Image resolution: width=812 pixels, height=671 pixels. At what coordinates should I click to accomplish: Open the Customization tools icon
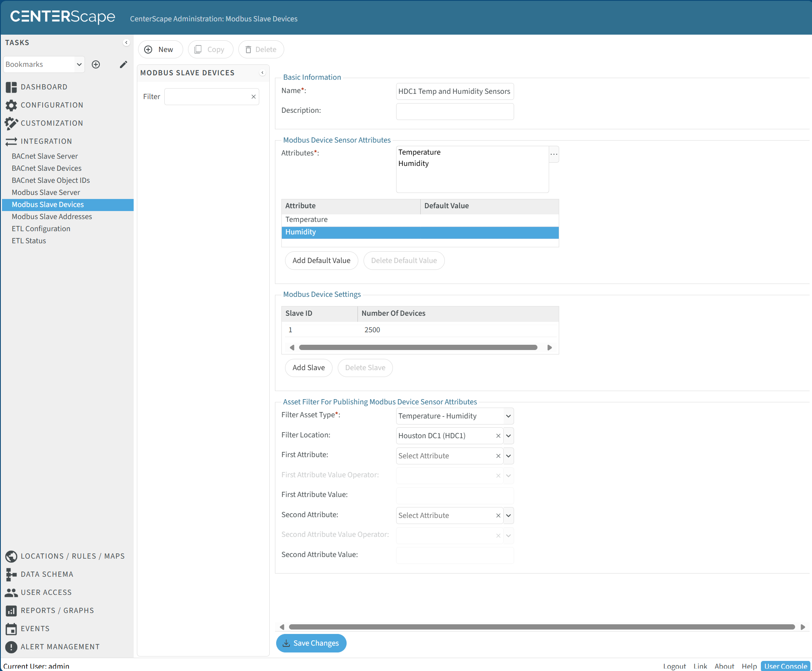pos(11,123)
